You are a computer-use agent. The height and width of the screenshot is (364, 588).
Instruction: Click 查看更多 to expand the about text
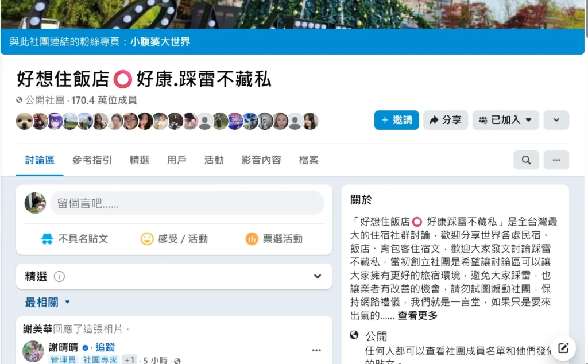click(x=417, y=316)
